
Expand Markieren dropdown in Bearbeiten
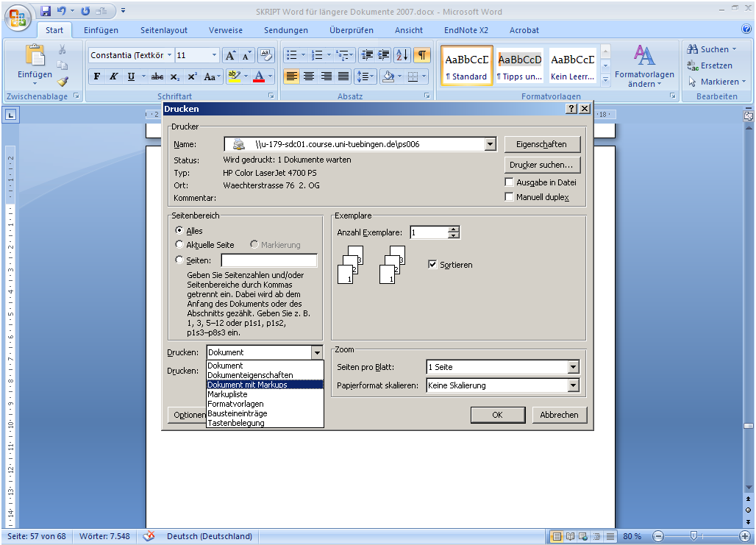tap(744, 82)
